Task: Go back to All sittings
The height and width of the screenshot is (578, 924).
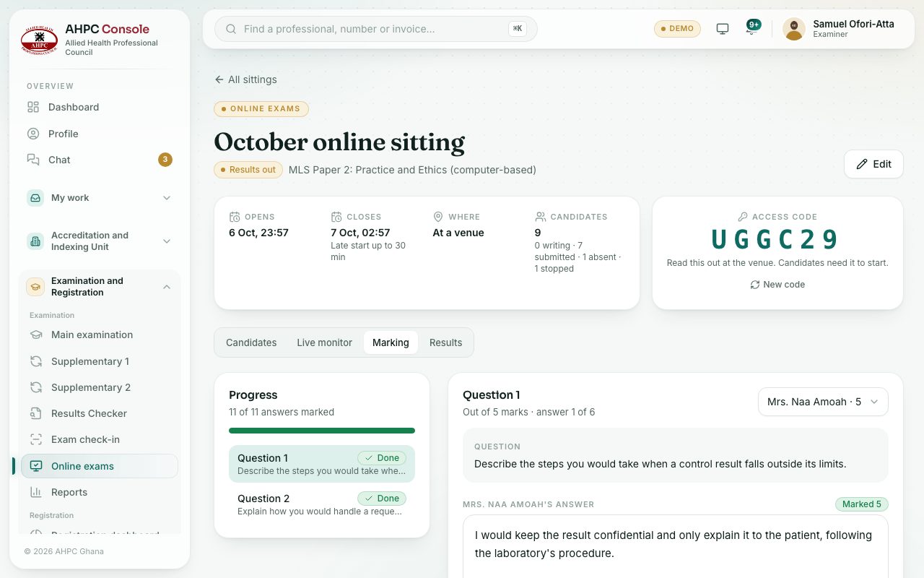Action: coord(245,79)
